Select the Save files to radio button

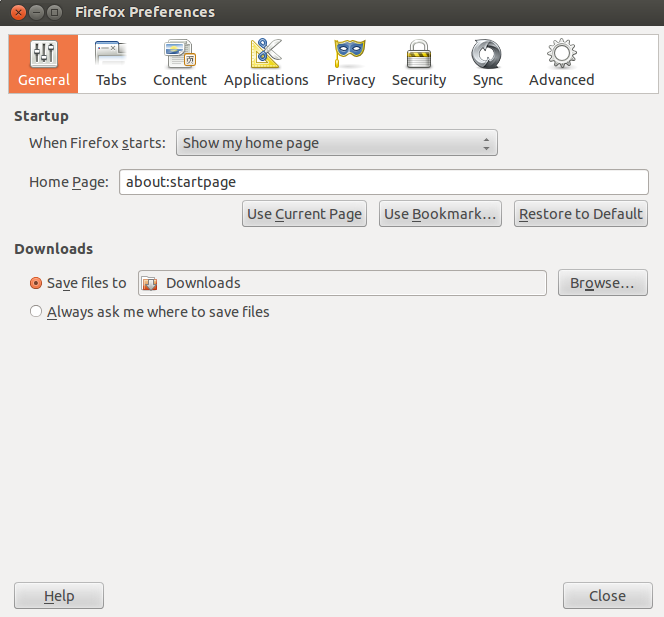[36, 283]
